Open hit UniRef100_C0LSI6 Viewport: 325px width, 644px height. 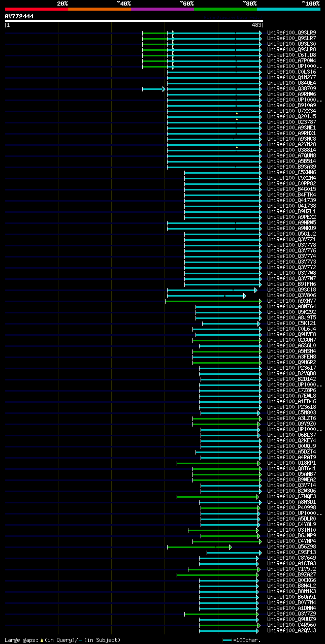tap(291, 72)
